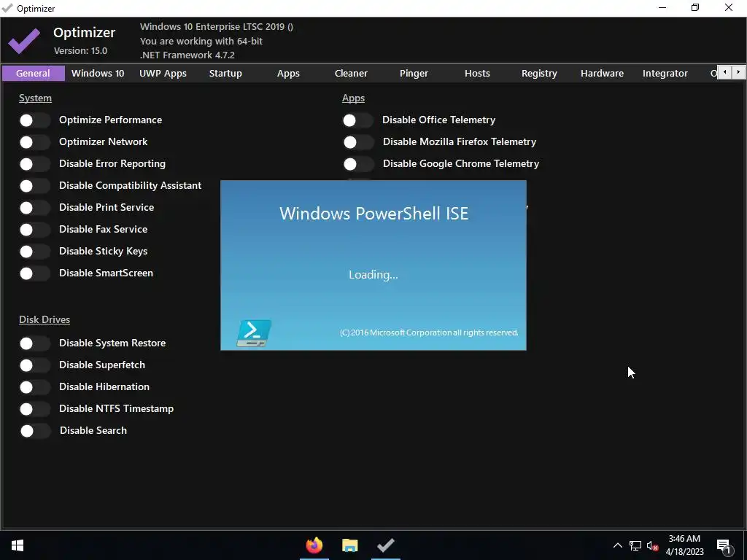Click the Apps section heading
The width and height of the screenshot is (747, 560).
354,98
